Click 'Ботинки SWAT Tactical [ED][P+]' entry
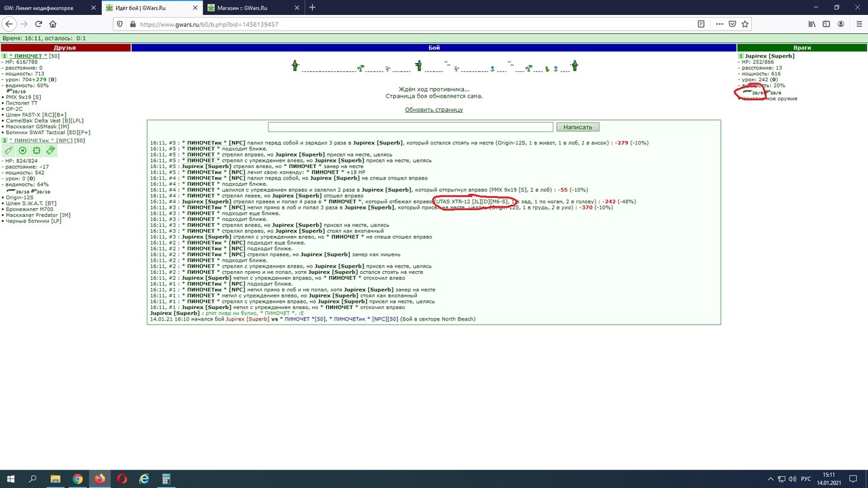The height and width of the screenshot is (488, 868). pyautogui.click(x=47, y=132)
